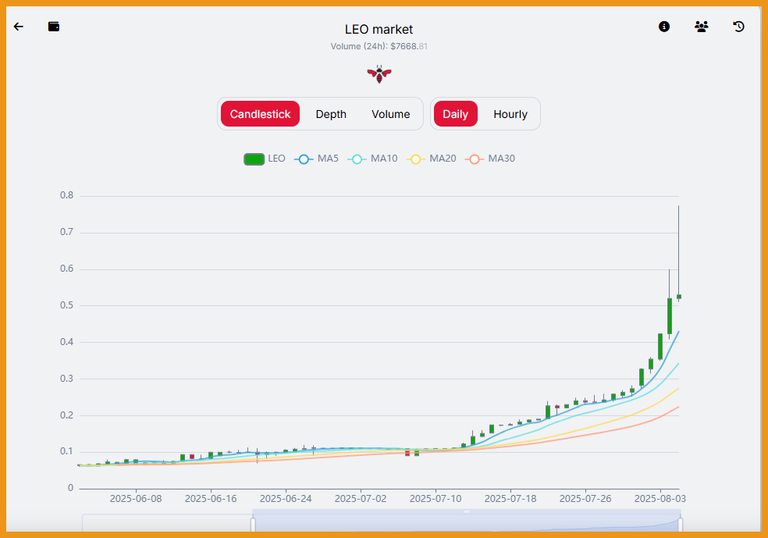768x538 pixels.
Task: Click the 0.3 price axis label
Action: tap(67, 378)
